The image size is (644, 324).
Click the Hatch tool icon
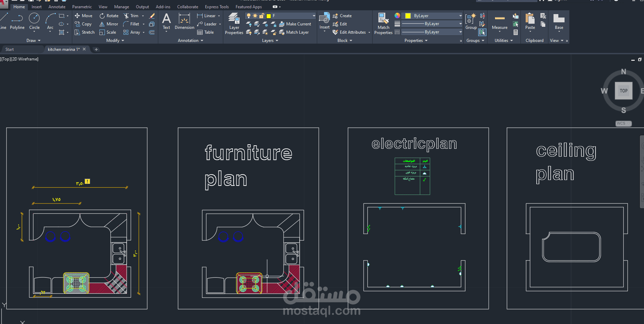pos(62,32)
